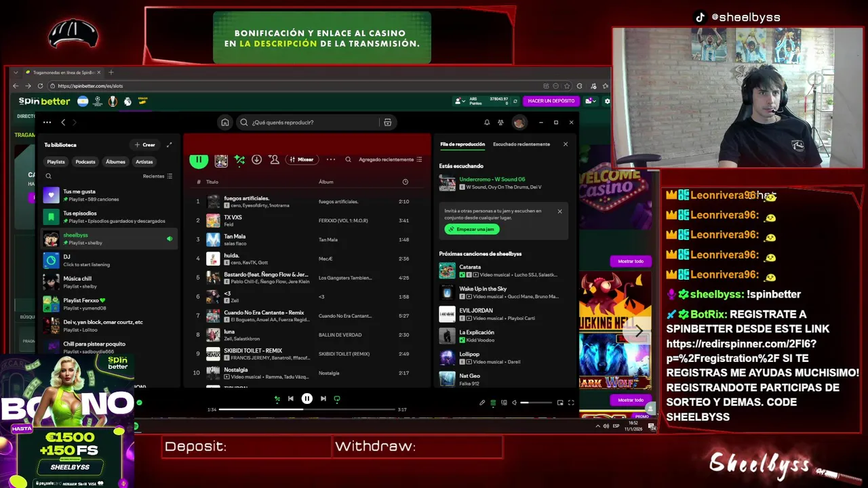Screen dimensions: 868x488
Task: Open Playlist Ferxxo in library
Action: (x=108, y=304)
